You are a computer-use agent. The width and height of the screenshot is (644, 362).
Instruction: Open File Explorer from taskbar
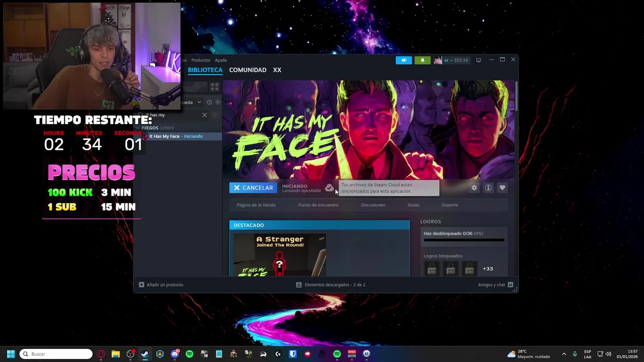coord(116,354)
